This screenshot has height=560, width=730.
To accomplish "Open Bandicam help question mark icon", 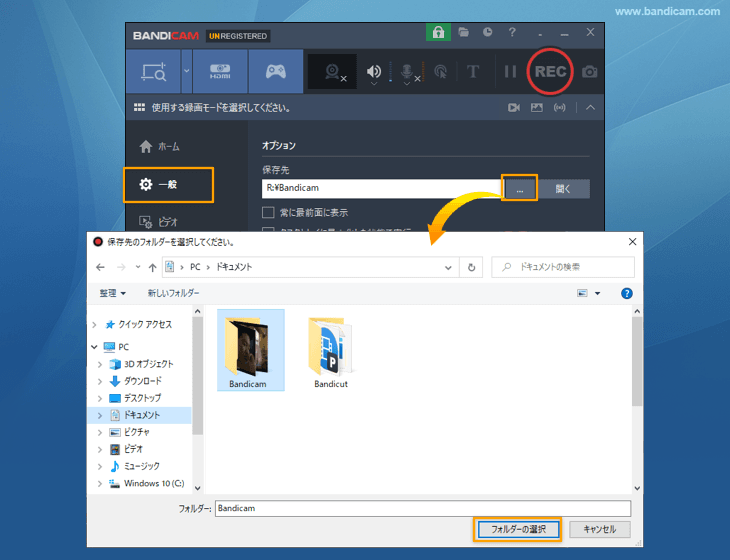I will click(x=512, y=32).
